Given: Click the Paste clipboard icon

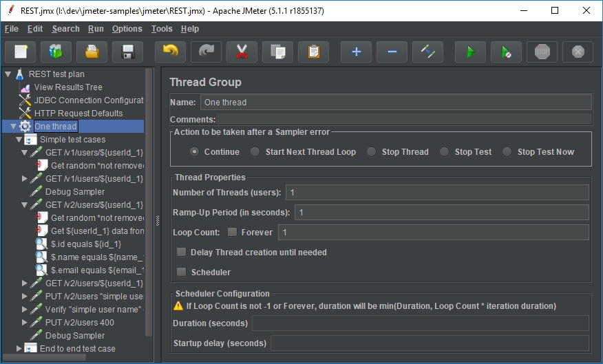Looking at the screenshot, I should point(313,52).
